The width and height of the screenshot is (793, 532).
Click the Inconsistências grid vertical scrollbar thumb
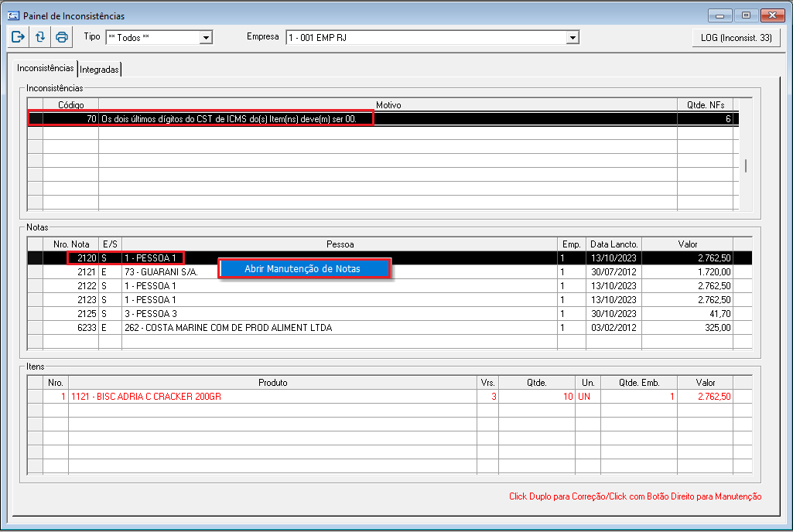[746, 165]
